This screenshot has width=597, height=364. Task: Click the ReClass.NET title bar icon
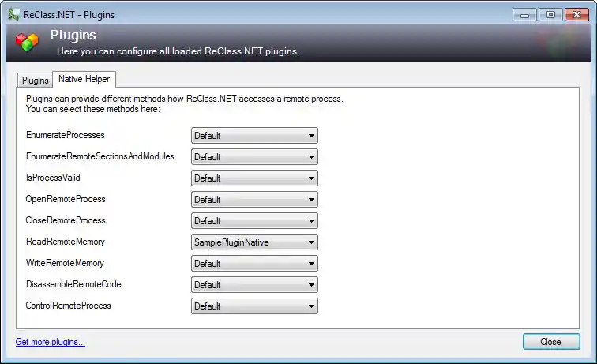point(13,14)
